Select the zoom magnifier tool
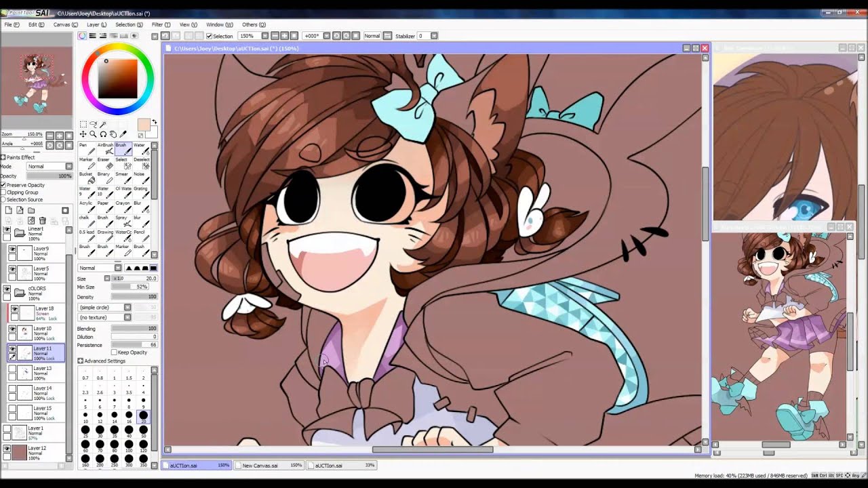Viewport: 868px width, 488px height. pyautogui.click(x=93, y=134)
